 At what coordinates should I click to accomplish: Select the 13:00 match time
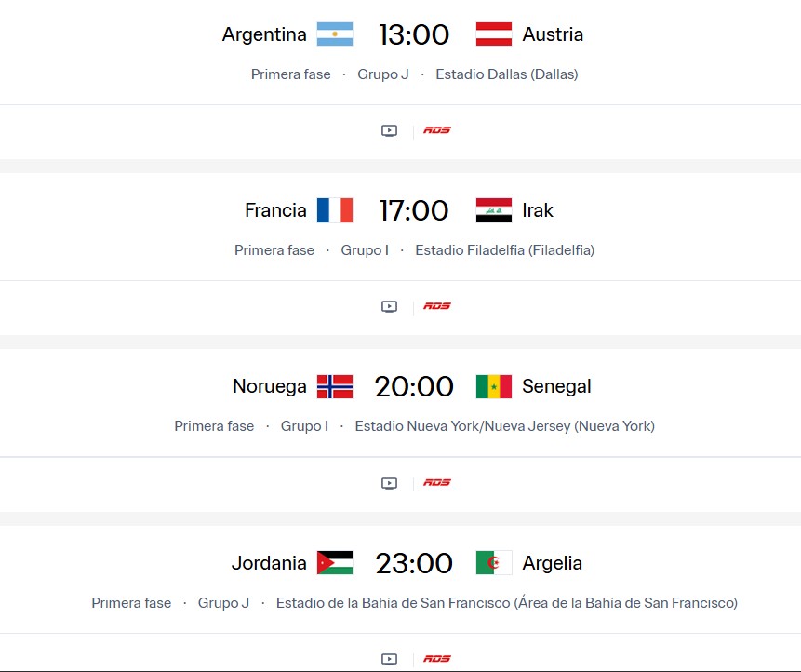point(414,34)
